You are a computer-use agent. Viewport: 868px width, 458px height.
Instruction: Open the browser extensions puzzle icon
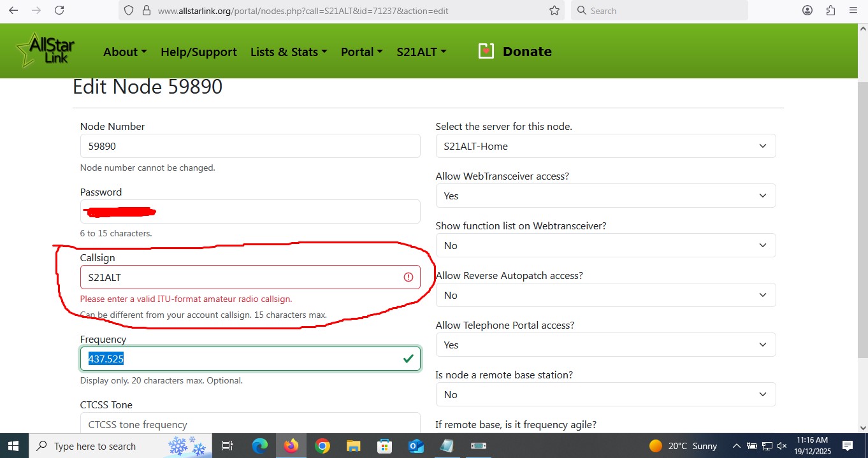click(830, 10)
